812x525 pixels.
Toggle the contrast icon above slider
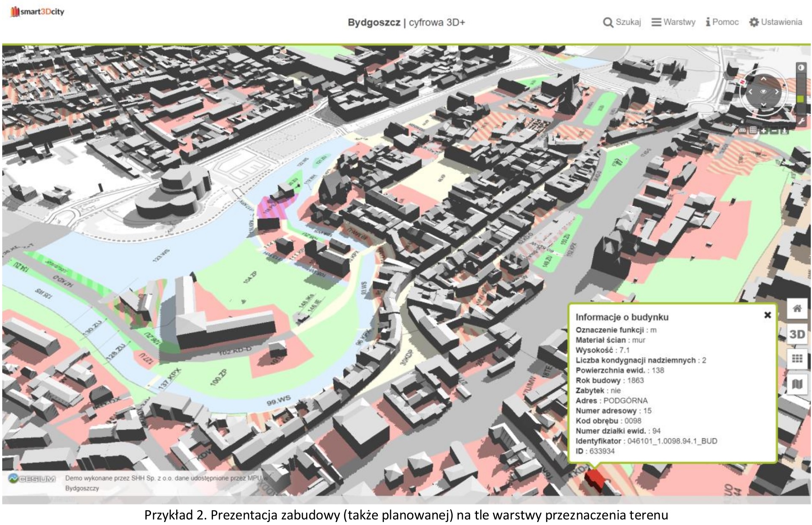[800, 68]
